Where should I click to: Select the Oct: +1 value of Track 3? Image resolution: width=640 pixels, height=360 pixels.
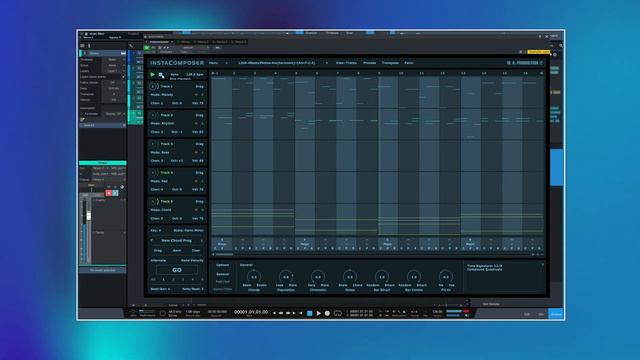pyautogui.click(x=177, y=161)
